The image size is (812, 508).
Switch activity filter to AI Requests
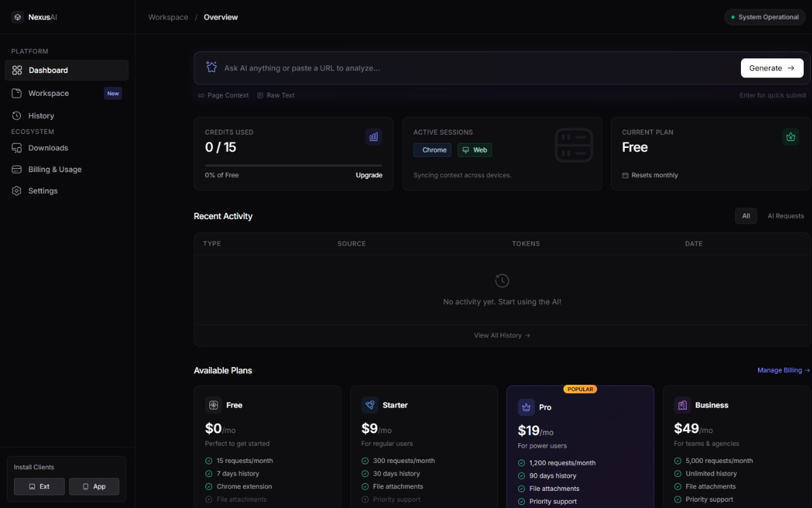click(x=785, y=216)
